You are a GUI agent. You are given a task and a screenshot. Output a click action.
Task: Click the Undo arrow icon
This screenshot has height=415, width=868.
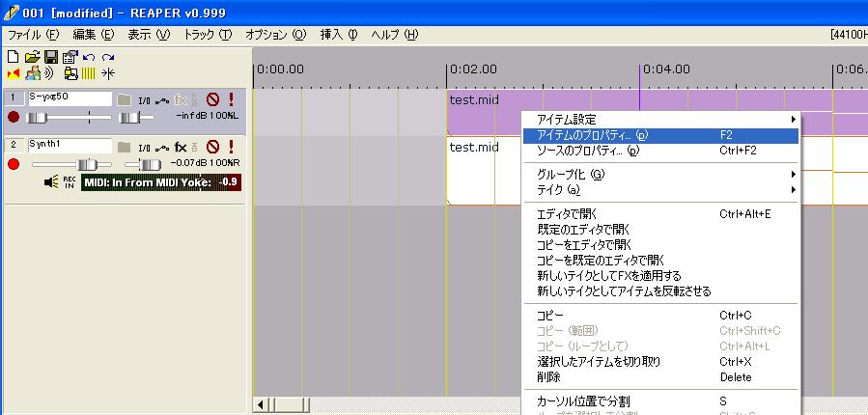[89, 57]
